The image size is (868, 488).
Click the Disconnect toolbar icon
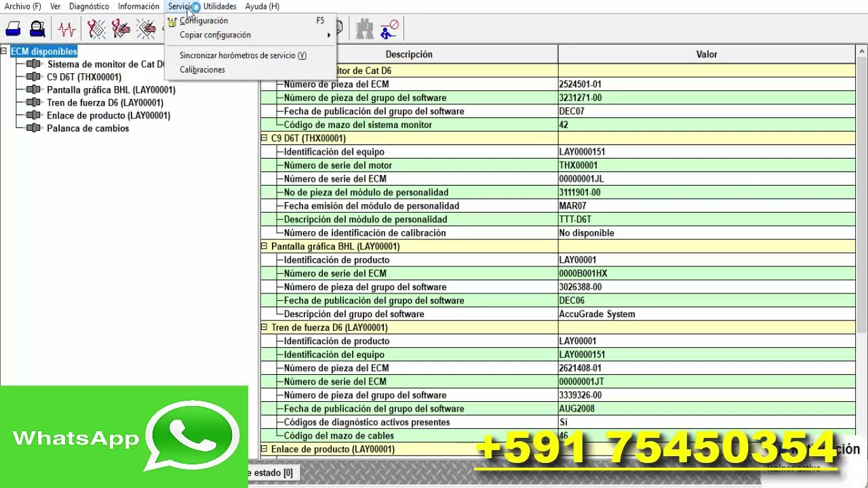[x=389, y=29]
